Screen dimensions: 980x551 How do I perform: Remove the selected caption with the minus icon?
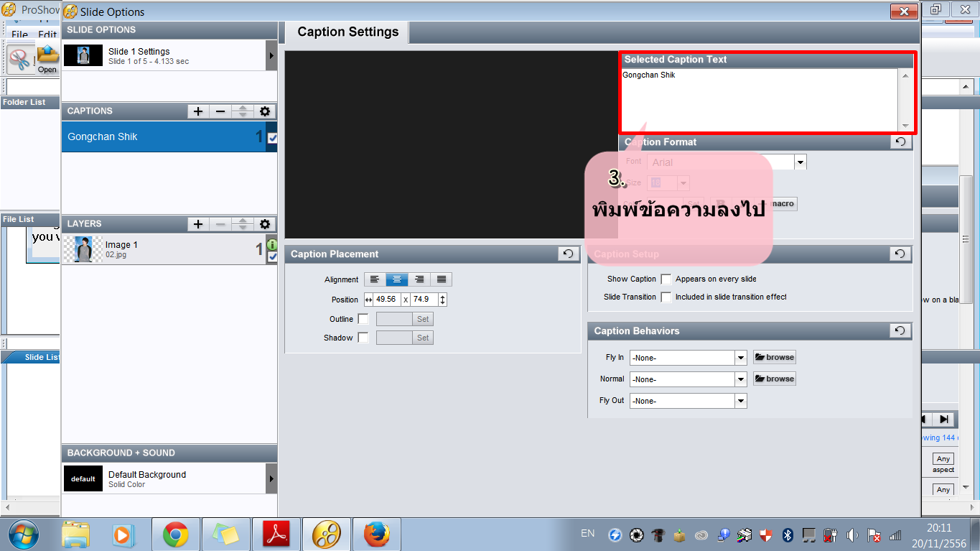pos(220,111)
